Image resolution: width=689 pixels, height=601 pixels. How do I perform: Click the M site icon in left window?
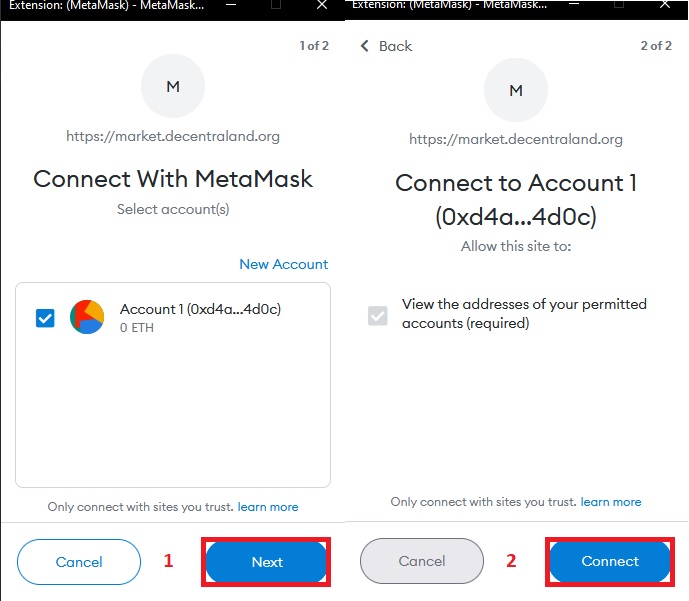173,86
